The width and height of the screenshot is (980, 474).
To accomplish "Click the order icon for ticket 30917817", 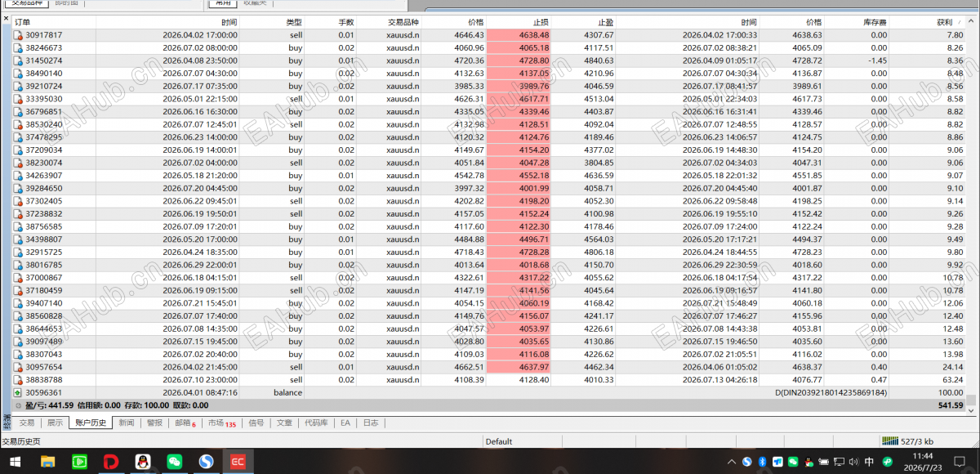I will coord(19,35).
